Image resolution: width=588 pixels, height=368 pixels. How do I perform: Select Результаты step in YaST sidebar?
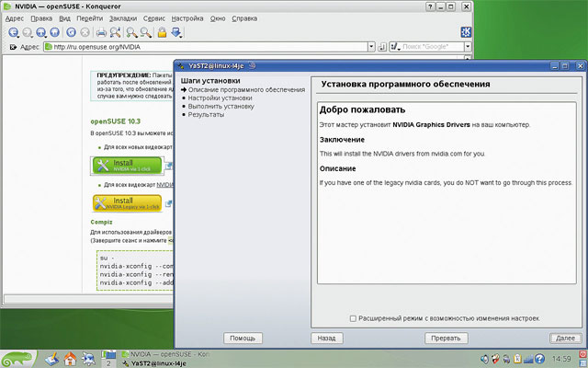click(x=206, y=114)
